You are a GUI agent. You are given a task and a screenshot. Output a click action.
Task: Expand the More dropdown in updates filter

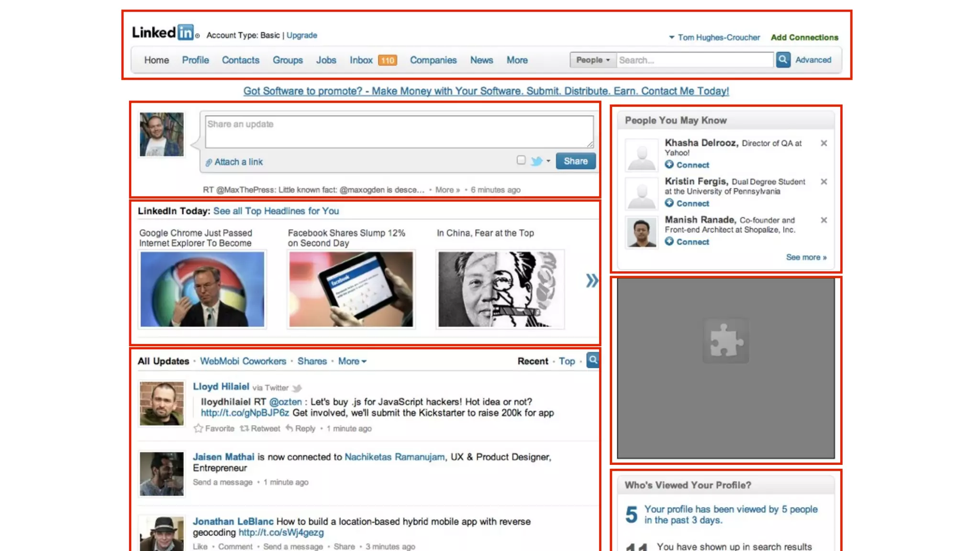point(352,362)
